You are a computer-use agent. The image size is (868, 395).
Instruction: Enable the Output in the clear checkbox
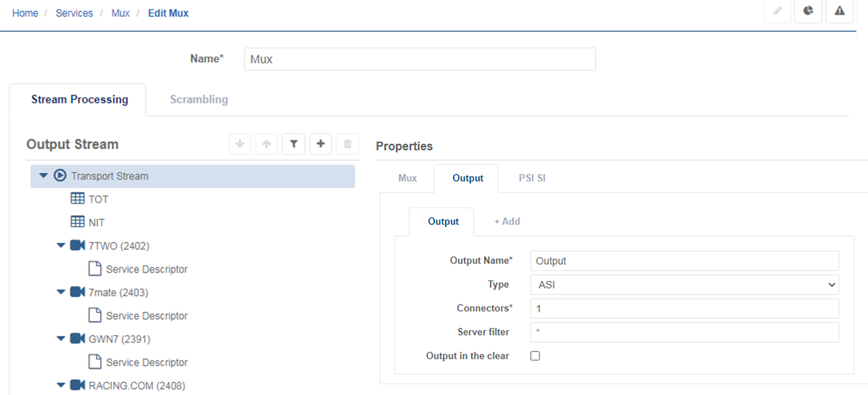tap(535, 356)
